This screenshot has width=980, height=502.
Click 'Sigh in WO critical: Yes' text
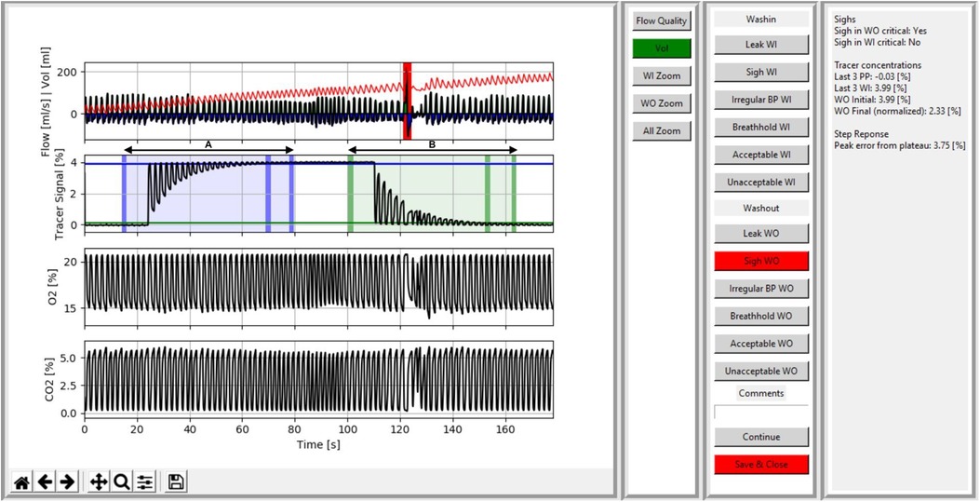click(880, 31)
